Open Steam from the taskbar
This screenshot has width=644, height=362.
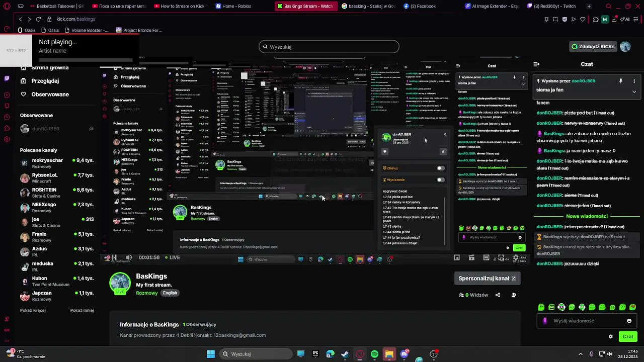point(345,354)
